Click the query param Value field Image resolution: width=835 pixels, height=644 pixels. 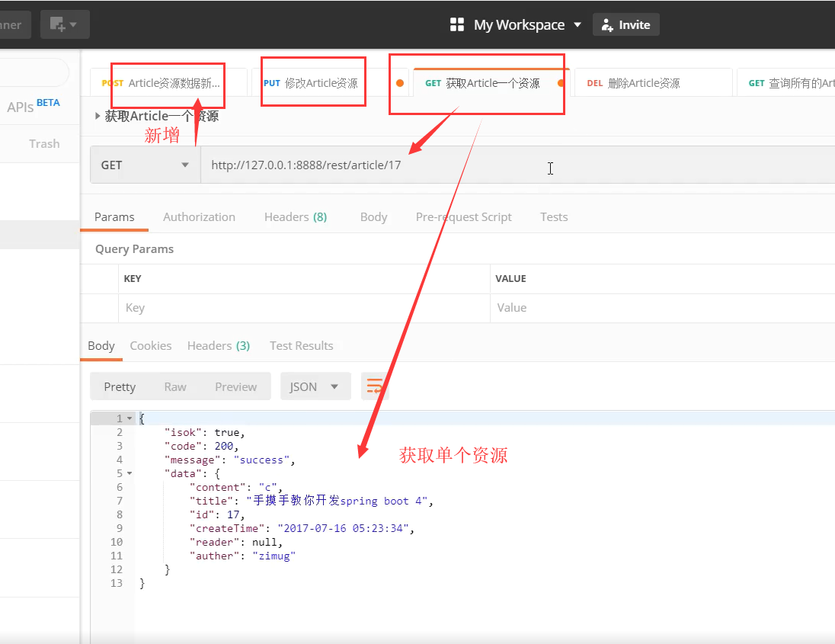click(x=663, y=308)
